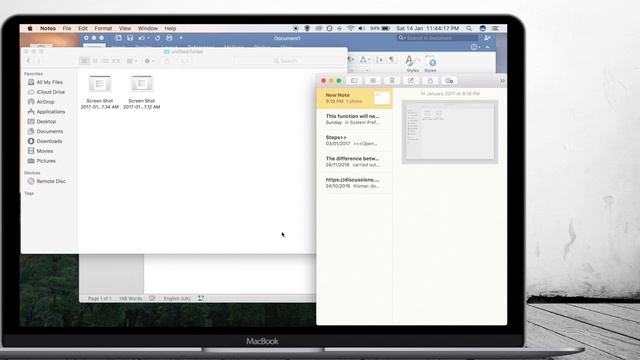Image resolution: width=640 pixels, height=360 pixels.
Task: Select the 'New Note' entry in Notes
Action: pos(354,98)
